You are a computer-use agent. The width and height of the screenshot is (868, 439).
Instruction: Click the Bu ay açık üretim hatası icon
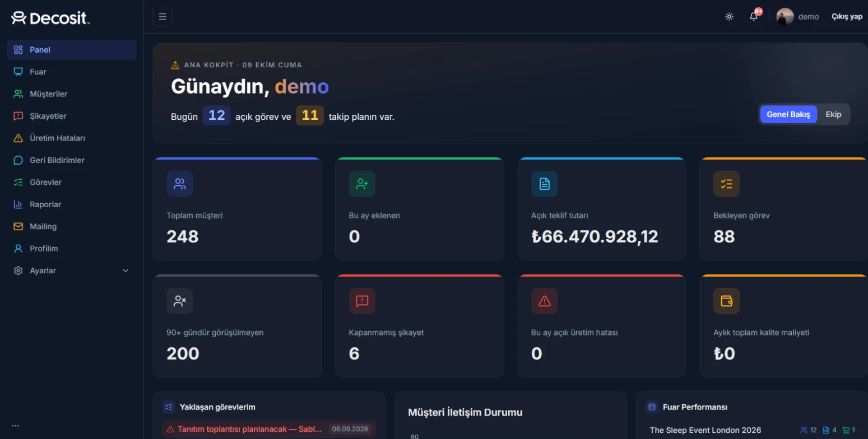(545, 301)
